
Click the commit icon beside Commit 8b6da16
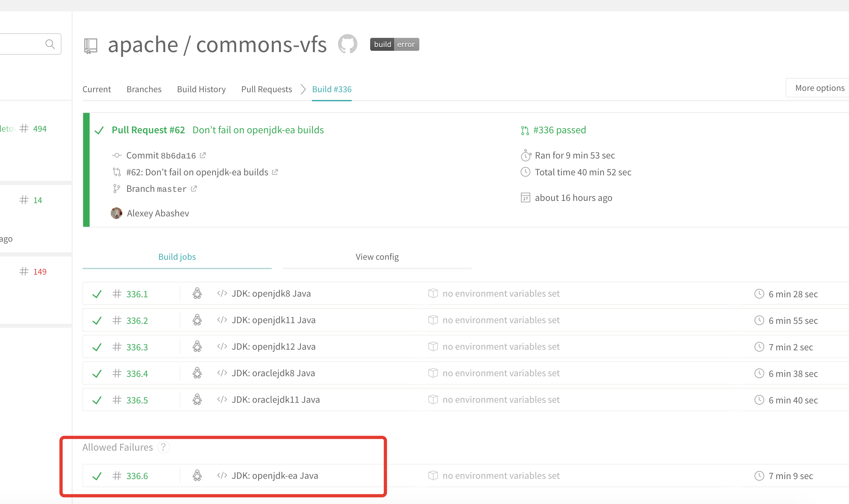116,155
